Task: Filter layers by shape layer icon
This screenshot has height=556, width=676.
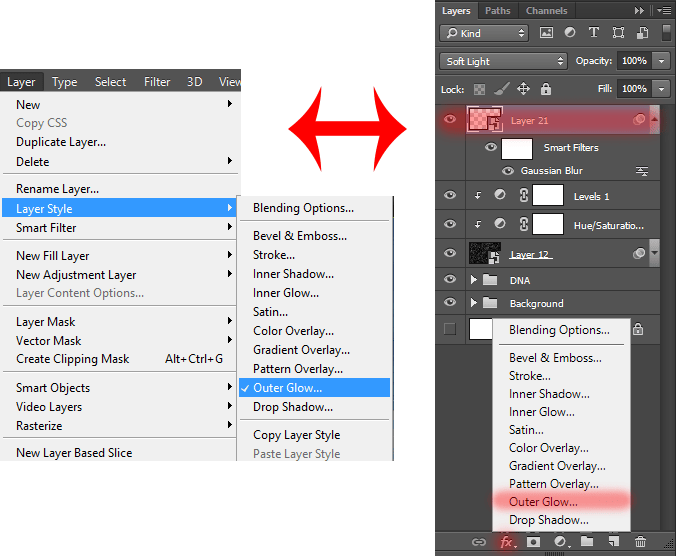Action: (618, 33)
